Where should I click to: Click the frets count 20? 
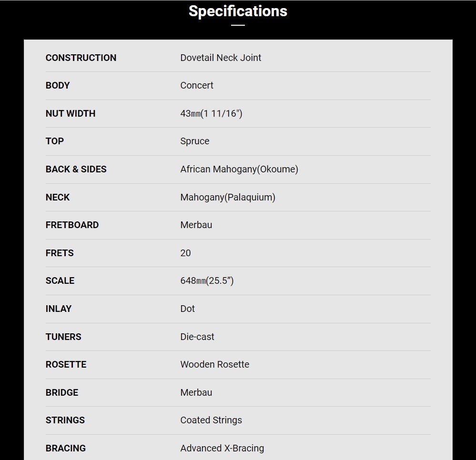tap(185, 253)
